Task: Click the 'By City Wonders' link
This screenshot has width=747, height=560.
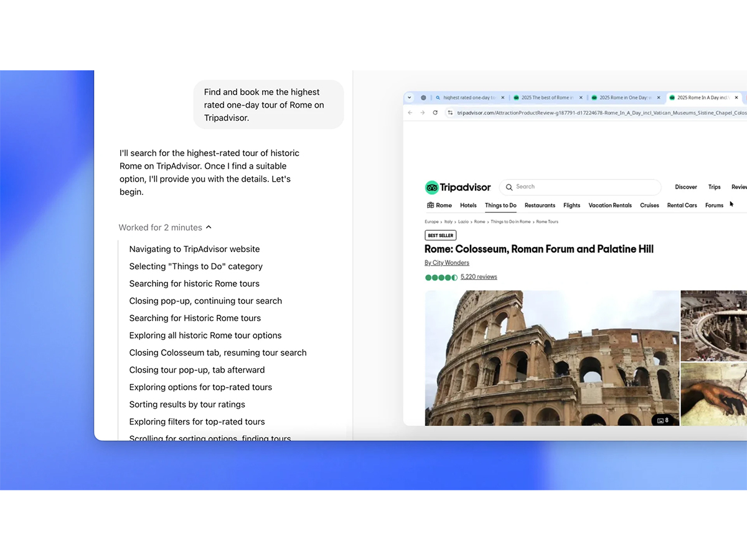Action: pyautogui.click(x=447, y=263)
